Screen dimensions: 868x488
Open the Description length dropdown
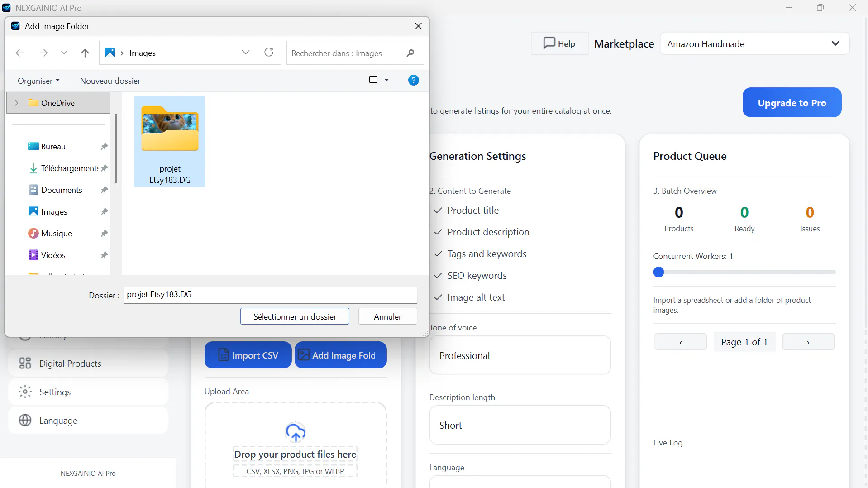pos(520,425)
